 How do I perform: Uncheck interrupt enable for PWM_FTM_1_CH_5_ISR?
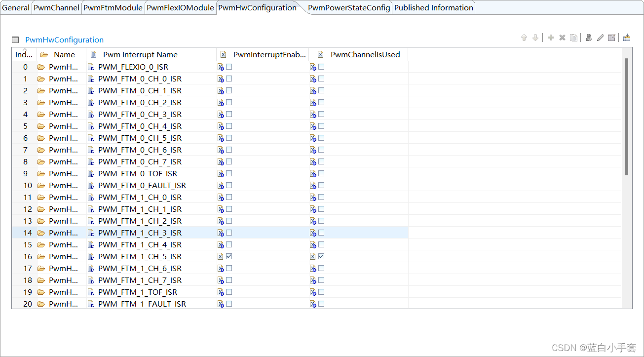click(229, 256)
